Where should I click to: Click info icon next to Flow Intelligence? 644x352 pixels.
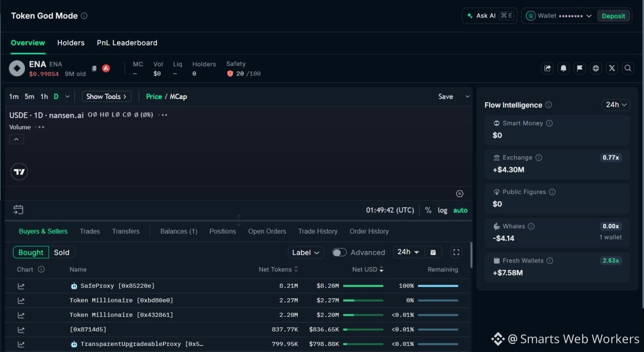point(548,105)
